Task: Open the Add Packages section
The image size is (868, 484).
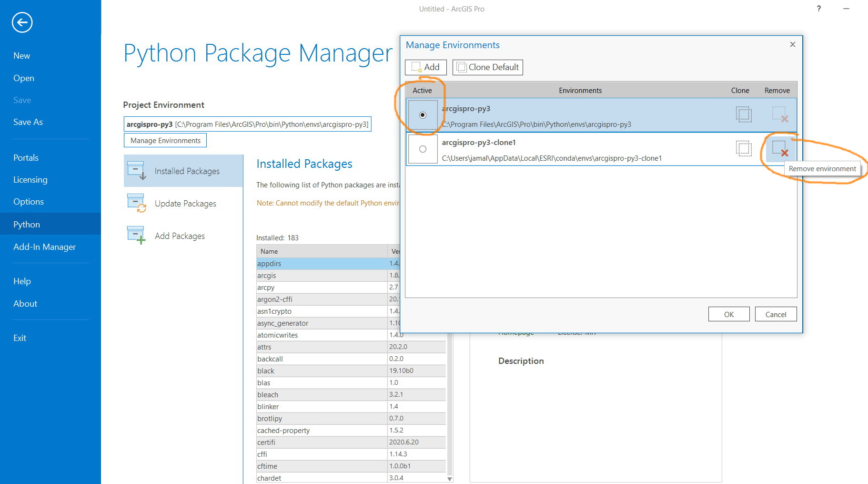Action: point(179,236)
